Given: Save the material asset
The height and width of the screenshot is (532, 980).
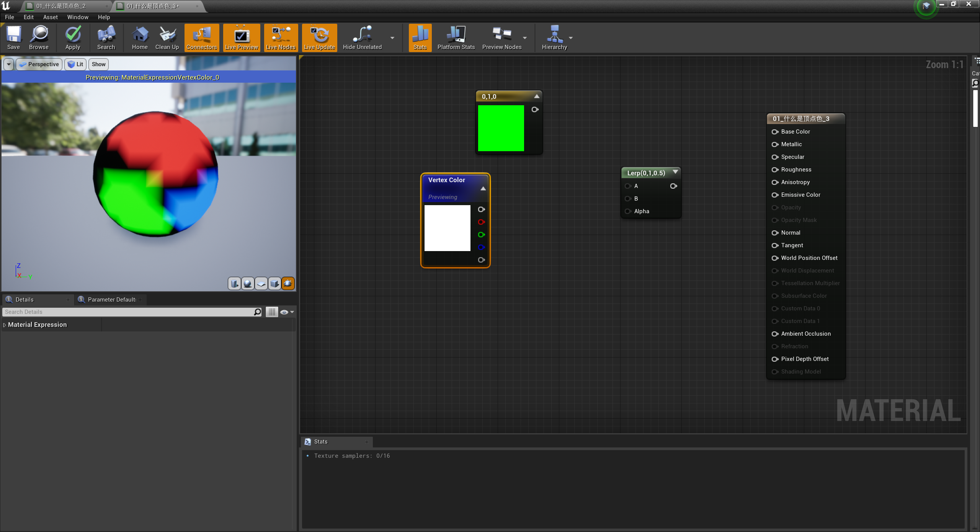Looking at the screenshot, I should click(x=13, y=37).
